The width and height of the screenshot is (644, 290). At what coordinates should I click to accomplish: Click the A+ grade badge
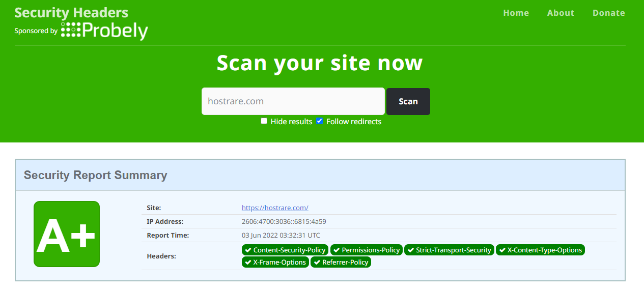pos(67,234)
